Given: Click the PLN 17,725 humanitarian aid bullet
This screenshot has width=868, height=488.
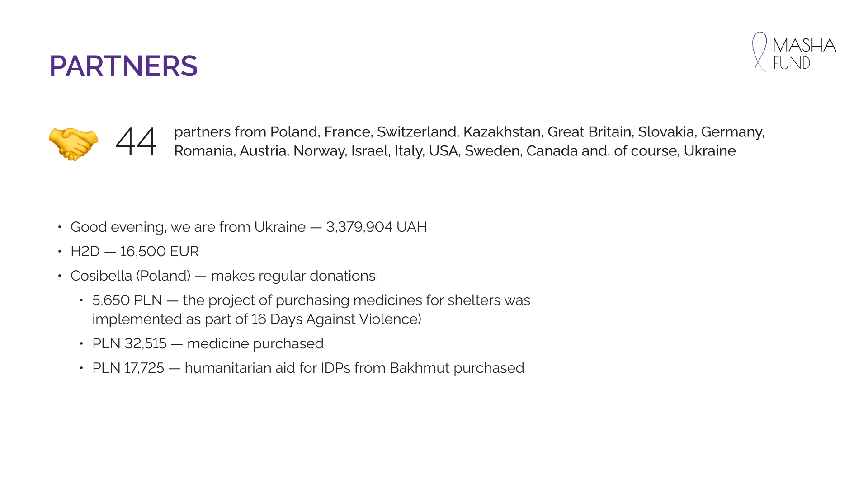Looking at the screenshot, I should pos(308,368).
